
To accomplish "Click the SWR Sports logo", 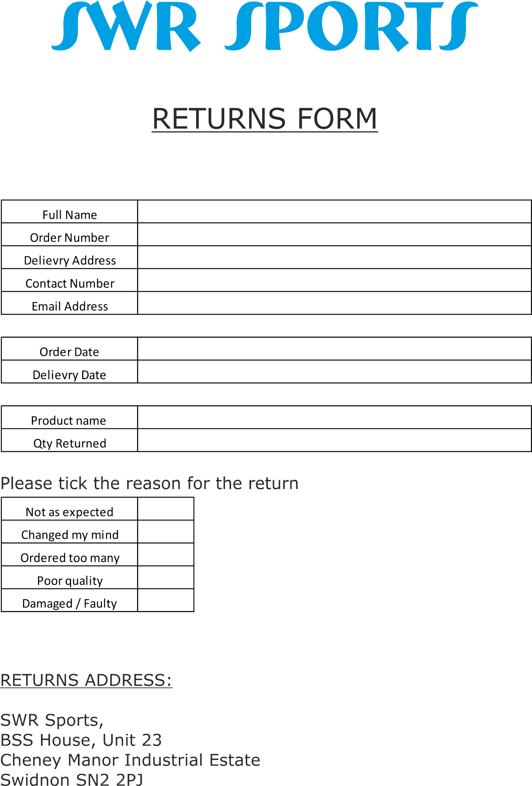I will 265,27.
